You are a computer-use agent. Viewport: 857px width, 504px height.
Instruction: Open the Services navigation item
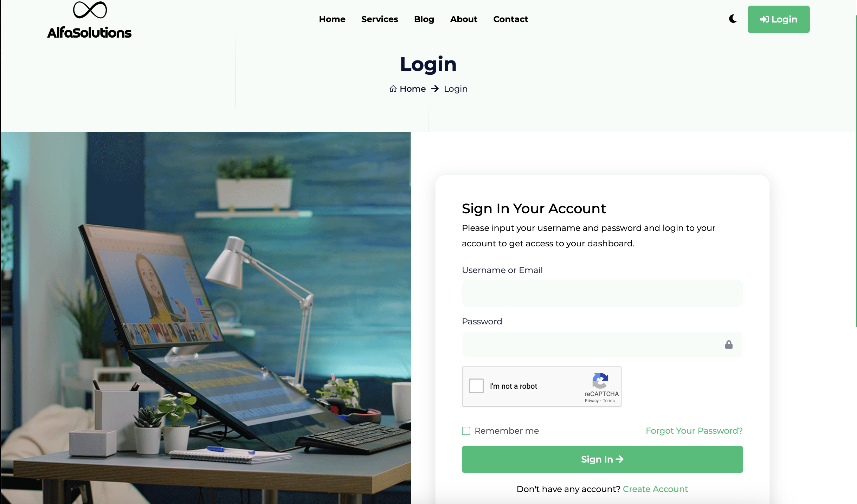(380, 19)
